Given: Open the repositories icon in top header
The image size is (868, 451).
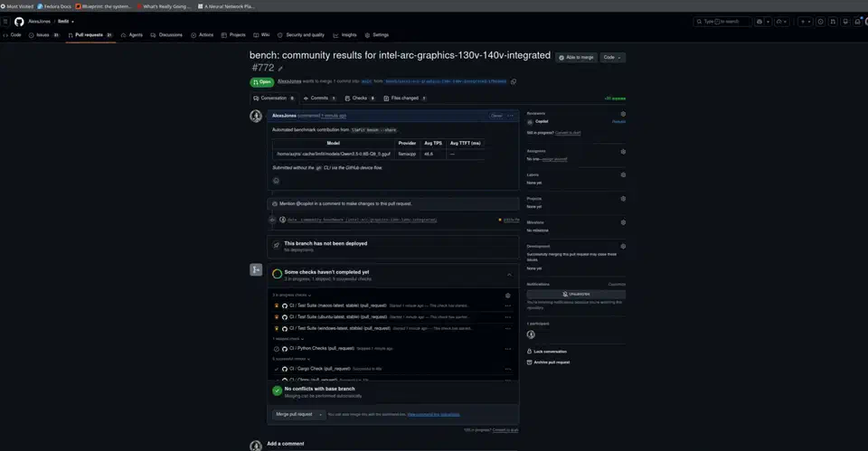Looking at the screenshot, I should 845,22.
